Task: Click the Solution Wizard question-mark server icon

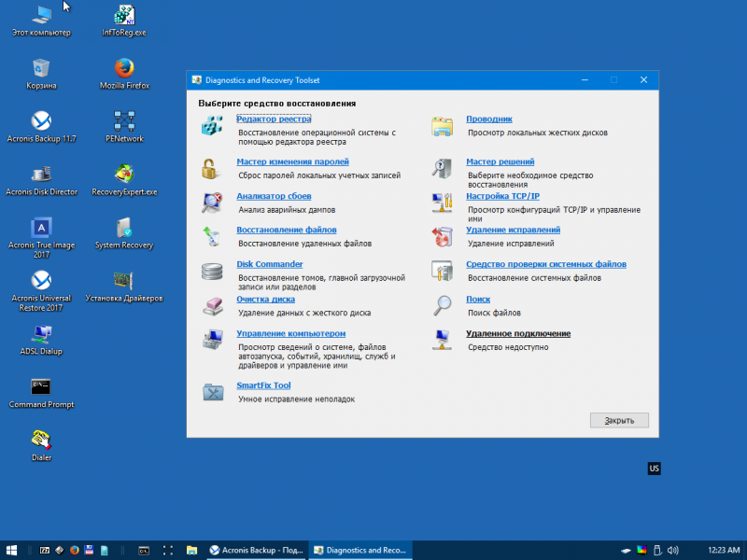Action: (x=442, y=169)
